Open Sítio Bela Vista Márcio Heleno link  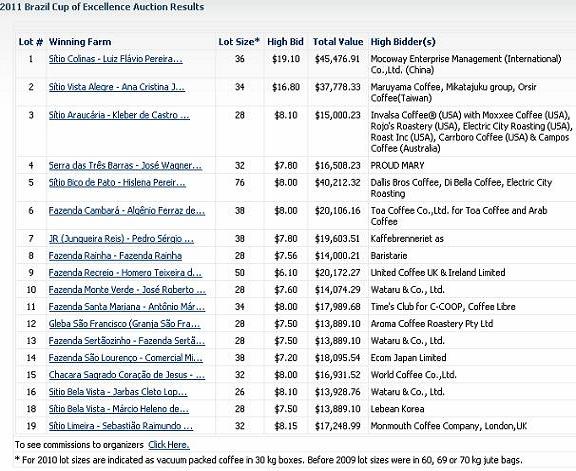tap(119, 409)
